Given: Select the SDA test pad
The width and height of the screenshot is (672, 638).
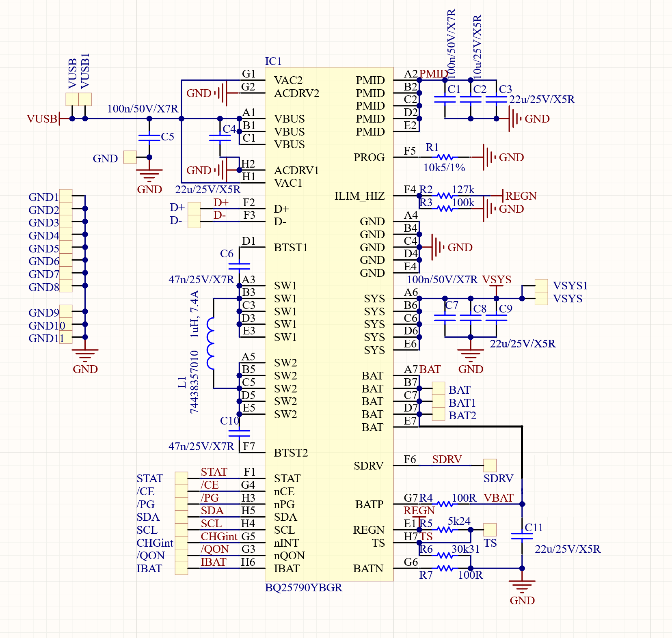Looking at the screenshot, I should coord(181,517).
